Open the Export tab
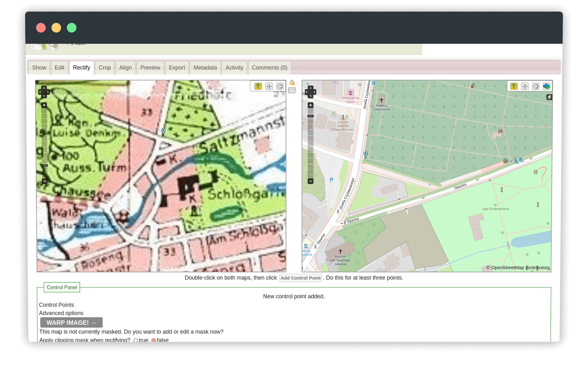Image resolution: width=588 pixels, height=368 pixels. 177,67
